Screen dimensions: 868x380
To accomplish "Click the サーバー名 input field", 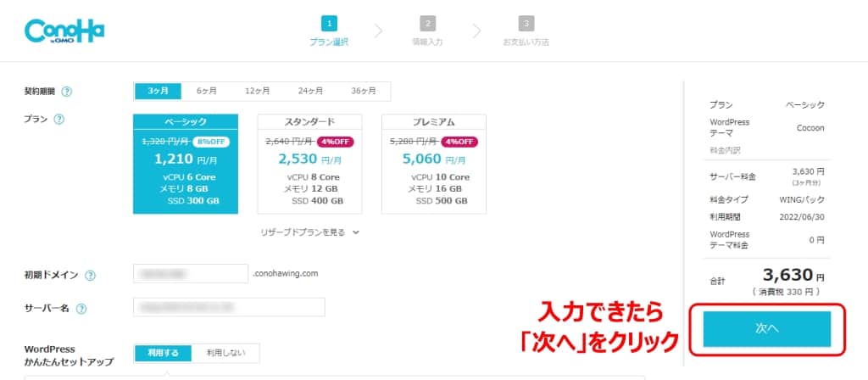I will tap(229, 307).
